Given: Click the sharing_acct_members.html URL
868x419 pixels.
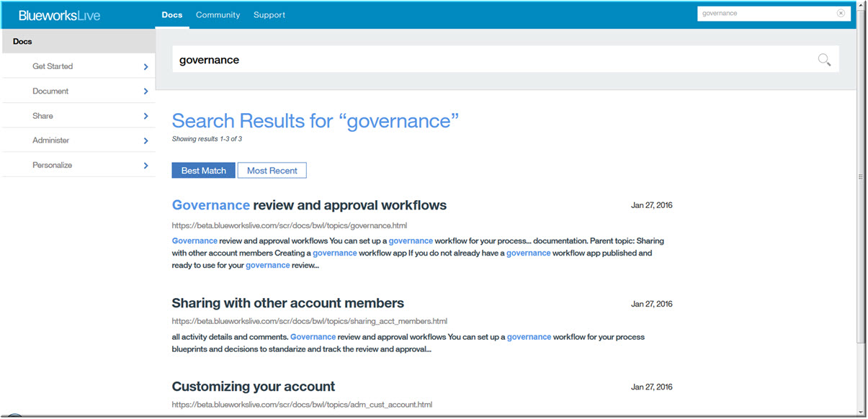Looking at the screenshot, I should pyautogui.click(x=310, y=321).
